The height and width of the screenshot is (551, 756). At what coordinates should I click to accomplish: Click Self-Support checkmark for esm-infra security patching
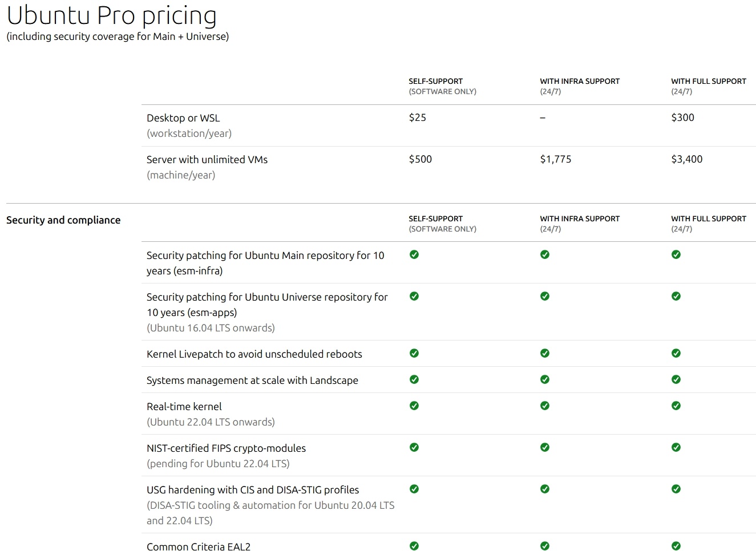[x=414, y=254]
